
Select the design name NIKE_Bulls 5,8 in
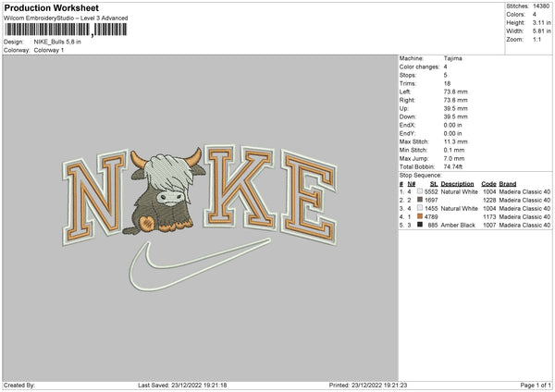click(x=57, y=42)
